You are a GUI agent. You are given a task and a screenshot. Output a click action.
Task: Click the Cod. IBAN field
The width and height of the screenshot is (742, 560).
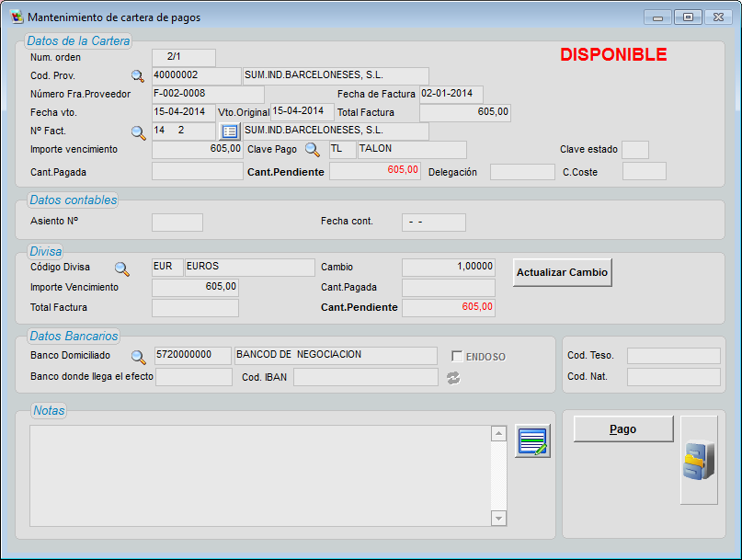365,377
